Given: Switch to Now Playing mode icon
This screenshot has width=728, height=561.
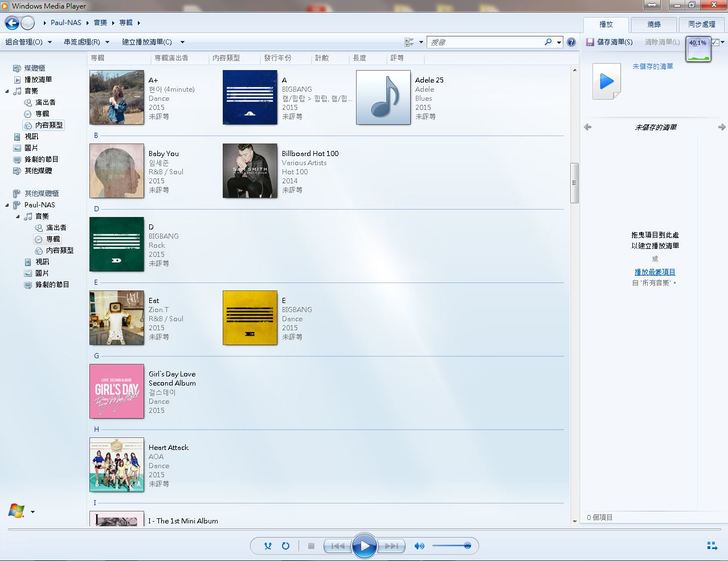Looking at the screenshot, I should (711, 546).
